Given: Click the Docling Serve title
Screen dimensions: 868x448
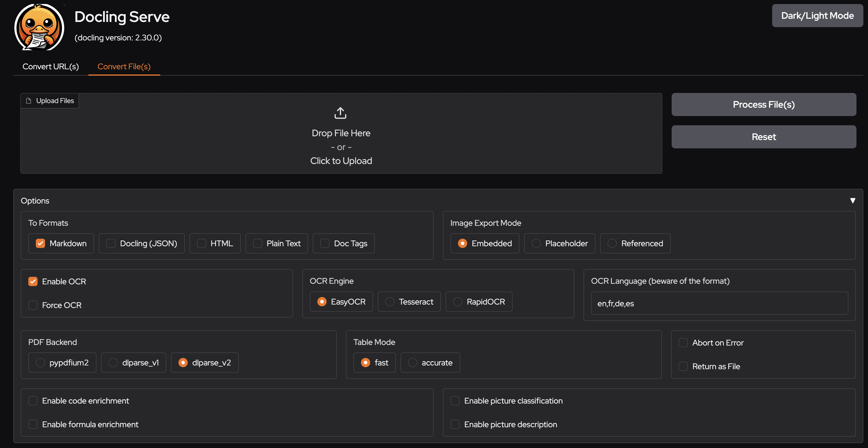Looking at the screenshot, I should coord(122,17).
